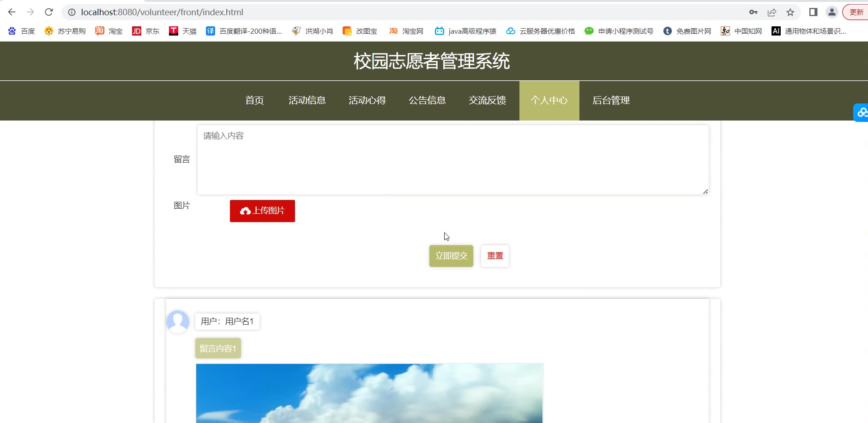Submit the form with 立即提交
Image resolution: width=868 pixels, height=423 pixels.
click(451, 256)
